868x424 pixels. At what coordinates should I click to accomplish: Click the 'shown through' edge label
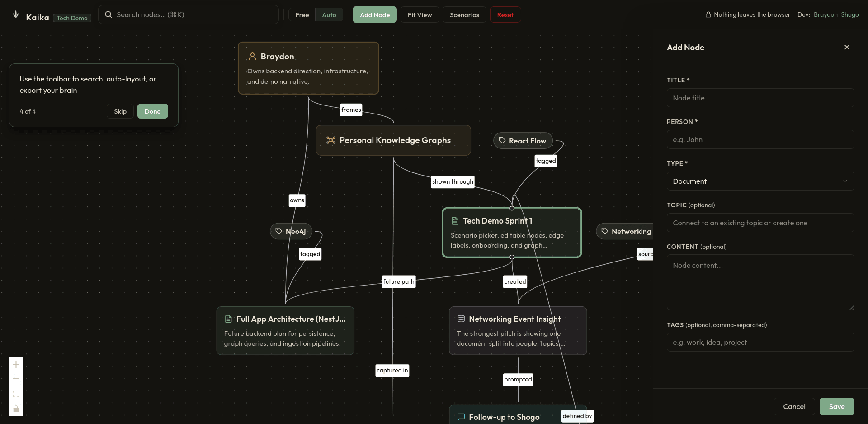[453, 181]
